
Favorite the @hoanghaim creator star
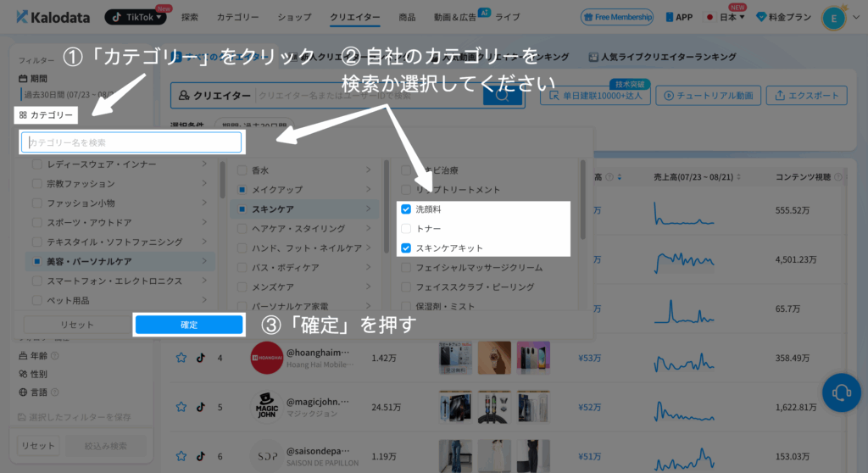pyautogui.click(x=181, y=358)
